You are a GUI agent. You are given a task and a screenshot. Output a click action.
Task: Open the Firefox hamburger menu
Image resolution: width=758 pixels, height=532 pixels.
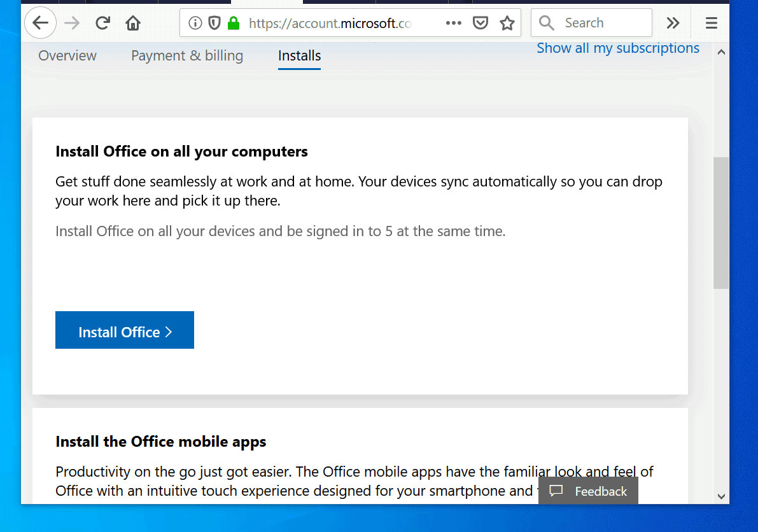(711, 22)
